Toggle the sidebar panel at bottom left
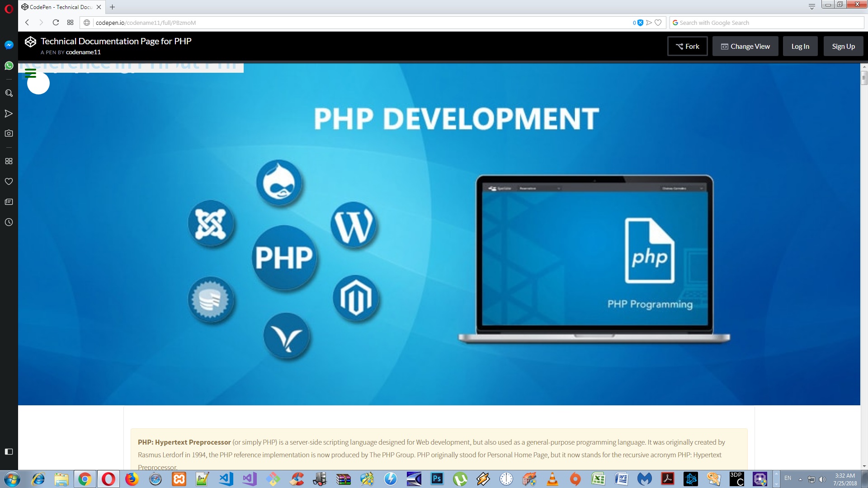868x488 pixels. tap(9, 451)
